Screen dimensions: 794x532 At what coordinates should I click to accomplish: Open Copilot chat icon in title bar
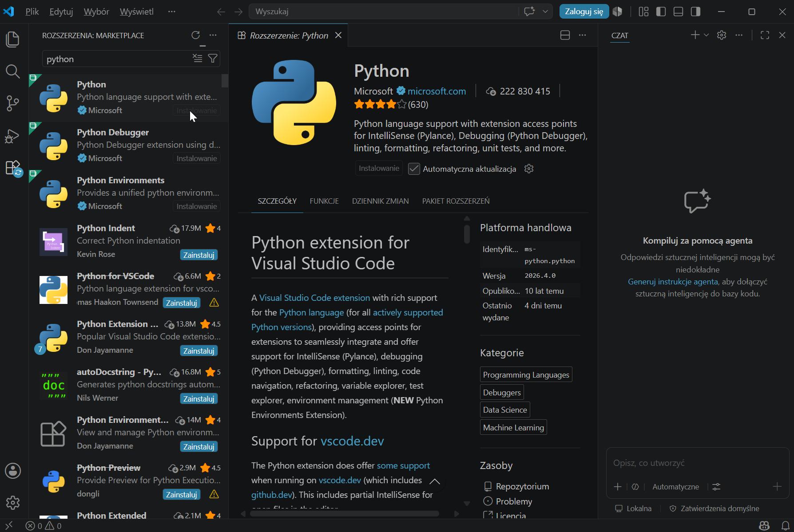click(x=529, y=12)
